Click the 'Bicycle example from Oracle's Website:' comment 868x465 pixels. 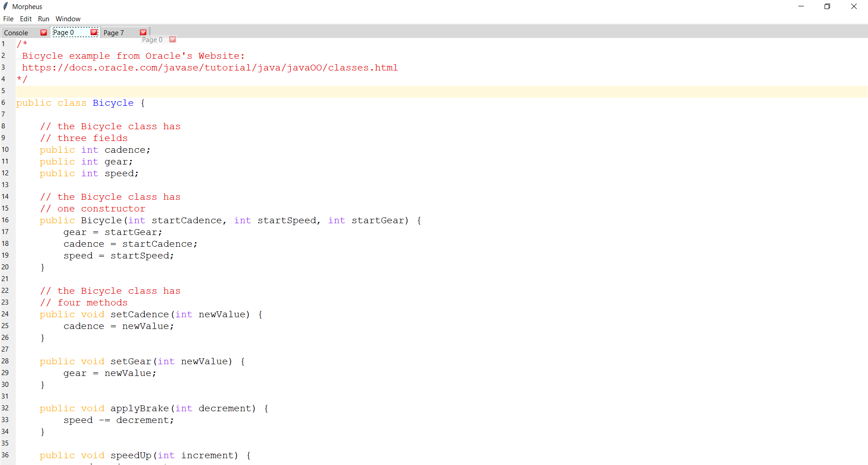(133, 56)
